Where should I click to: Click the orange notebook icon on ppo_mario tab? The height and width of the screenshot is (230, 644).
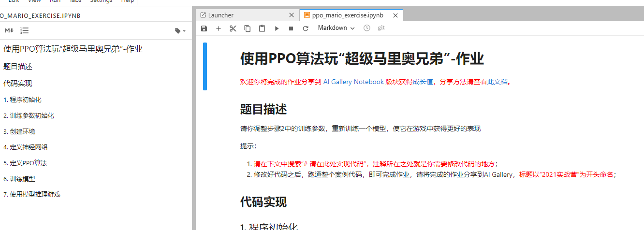[x=307, y=15]
